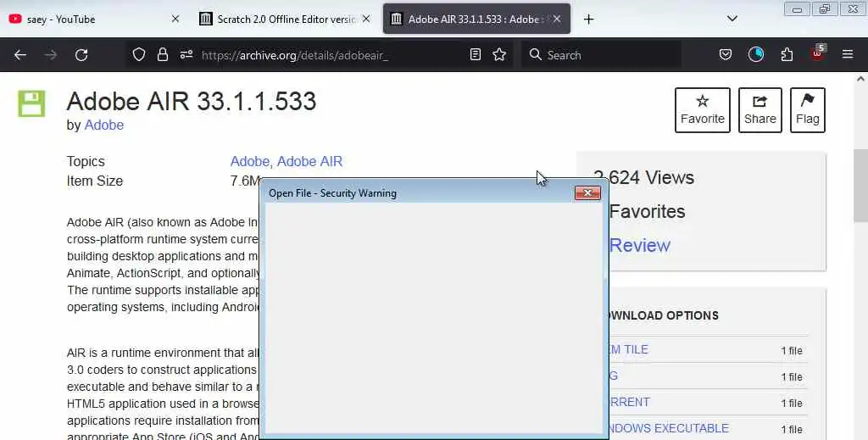The height and width of the screenshot is (440, 868).
Task: Open a new tab with the plus button
Action: pos(588,19)
